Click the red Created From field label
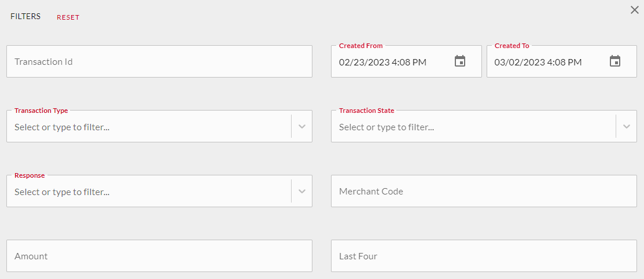This screenshot has width=644, height=279. [x=360, y=46]
